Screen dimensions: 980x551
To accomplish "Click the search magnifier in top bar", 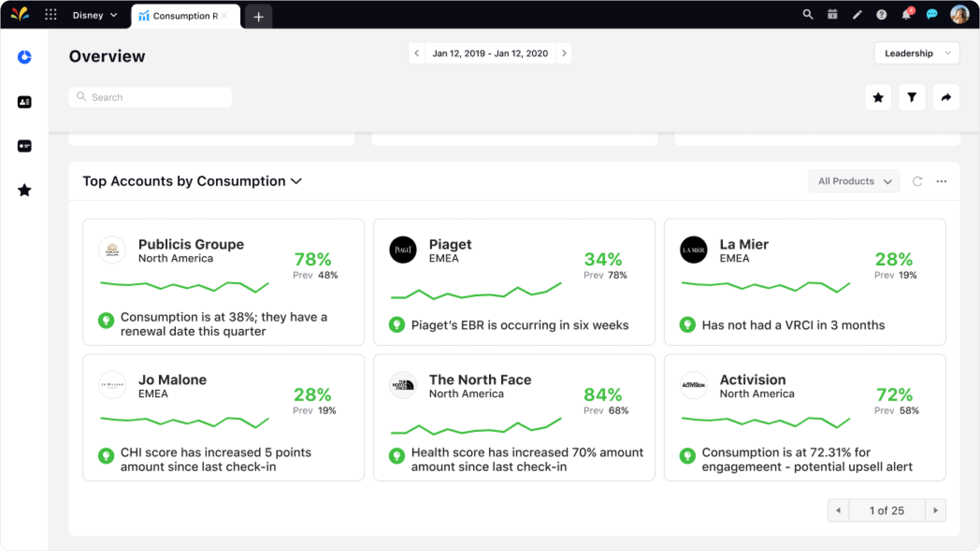I will pos(808,15).
